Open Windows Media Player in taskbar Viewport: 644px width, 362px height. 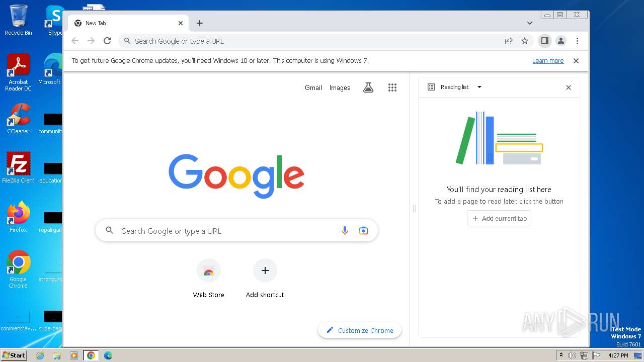tap(74, 355)
